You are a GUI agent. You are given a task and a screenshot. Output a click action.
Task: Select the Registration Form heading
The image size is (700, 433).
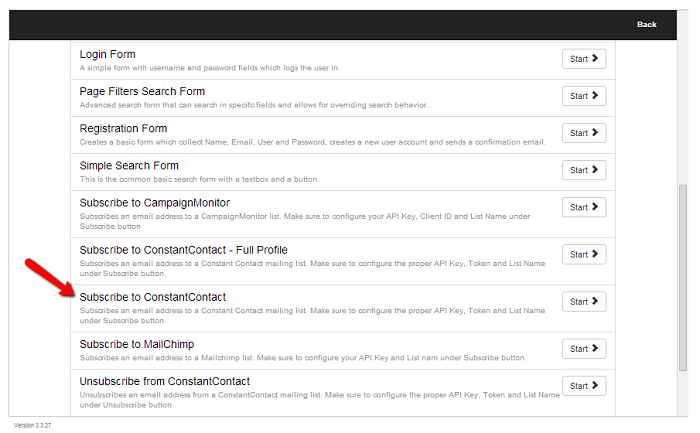pos(123,129)
